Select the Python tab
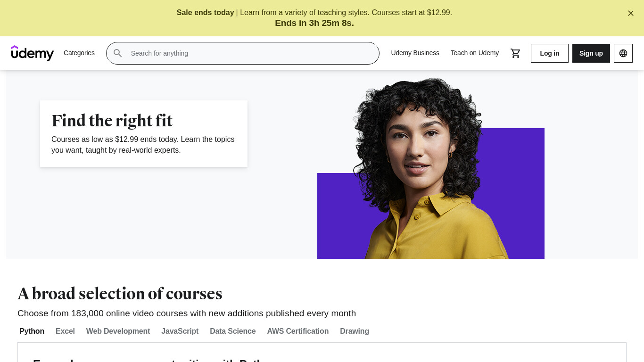Screen dimensions: 644x362 pos(32,331)
